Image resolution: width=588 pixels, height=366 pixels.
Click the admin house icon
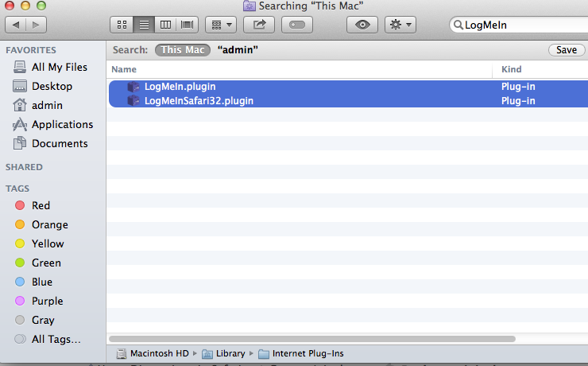click(x=20, y=105)
